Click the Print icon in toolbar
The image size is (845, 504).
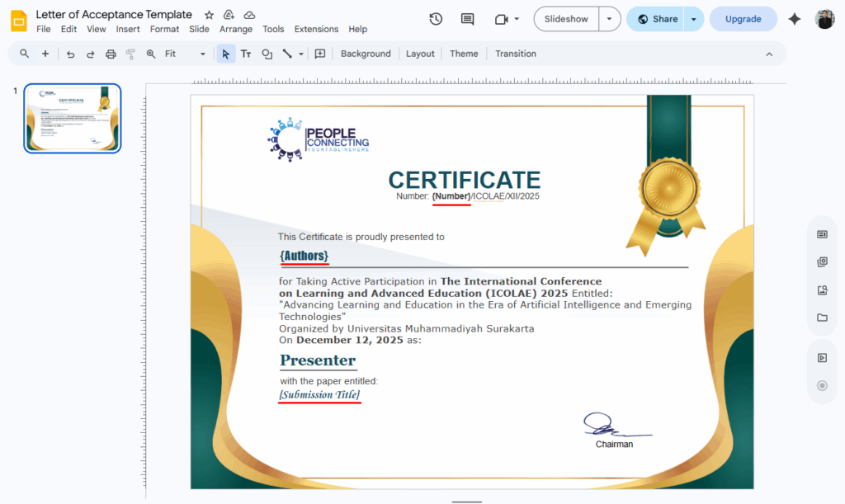111,54
